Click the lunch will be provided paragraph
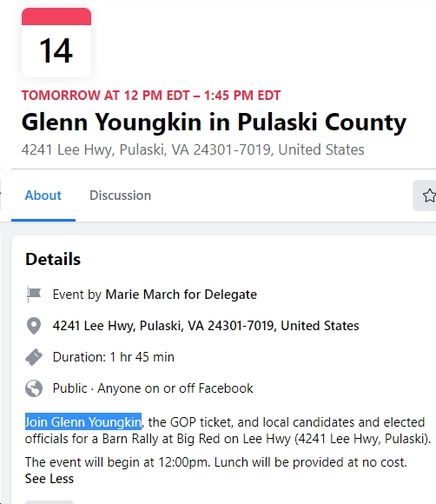This screenshot has width=436, height=504. coord(216,462)
